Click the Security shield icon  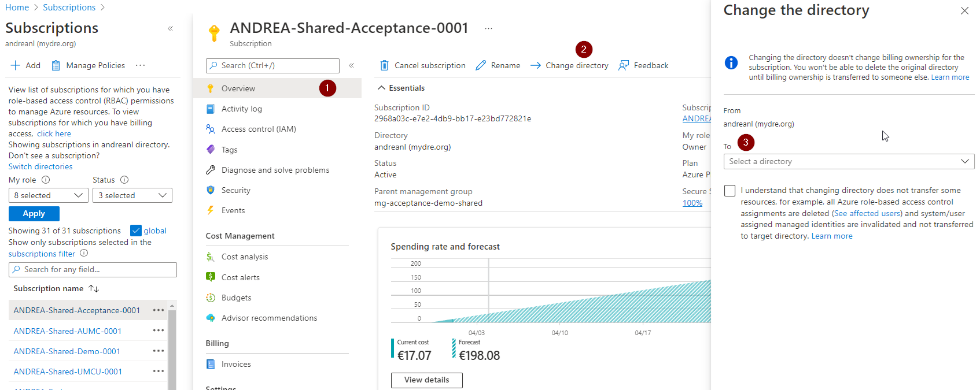coord(211,190)
